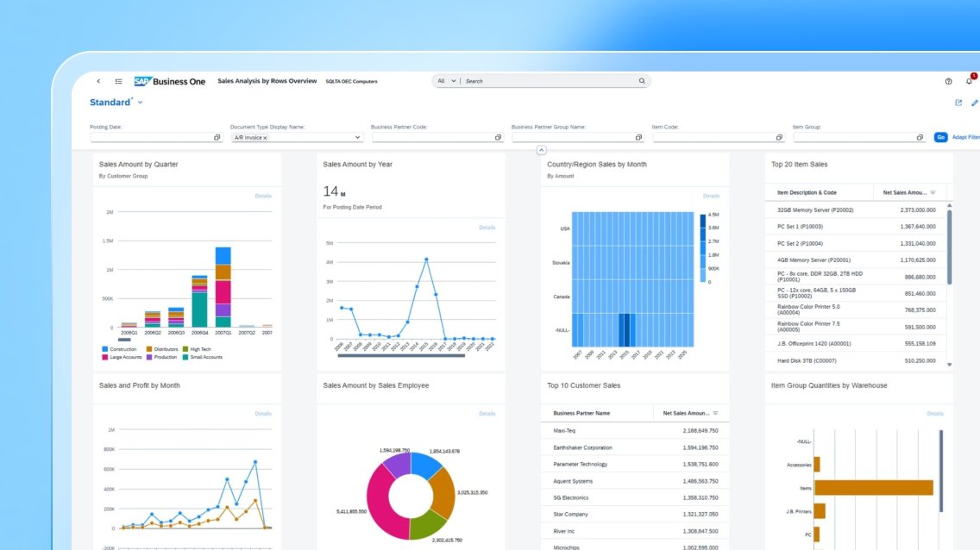Open Details for Country/Region Sales by Month

tap(711, 196)
